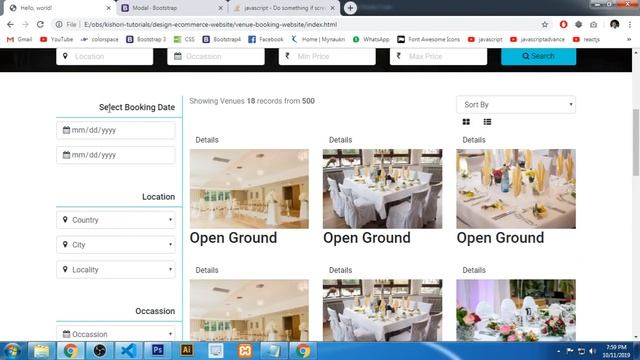Viewport: 640px width, 360px height.
Task: Click Details above the dining table image, top row
Action: 340,140
